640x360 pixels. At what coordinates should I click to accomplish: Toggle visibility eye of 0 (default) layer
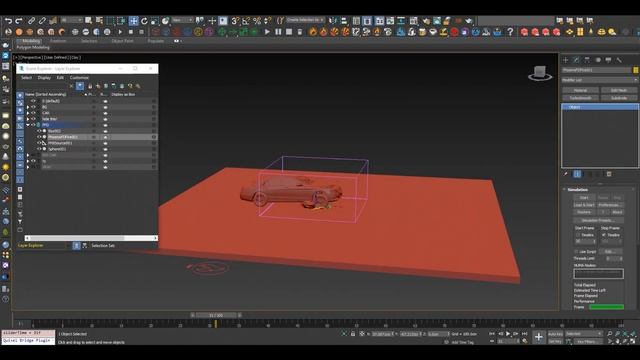[x=33, y=101]
